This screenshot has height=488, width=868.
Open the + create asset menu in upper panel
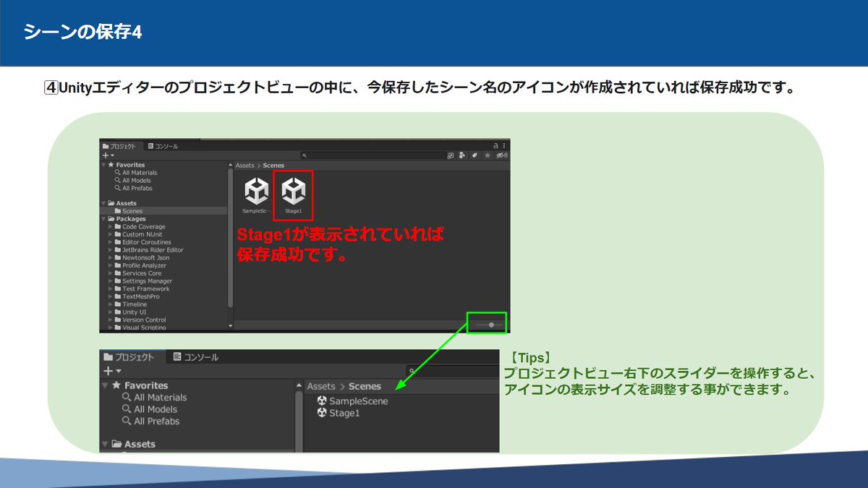click(x=108, y=155)
